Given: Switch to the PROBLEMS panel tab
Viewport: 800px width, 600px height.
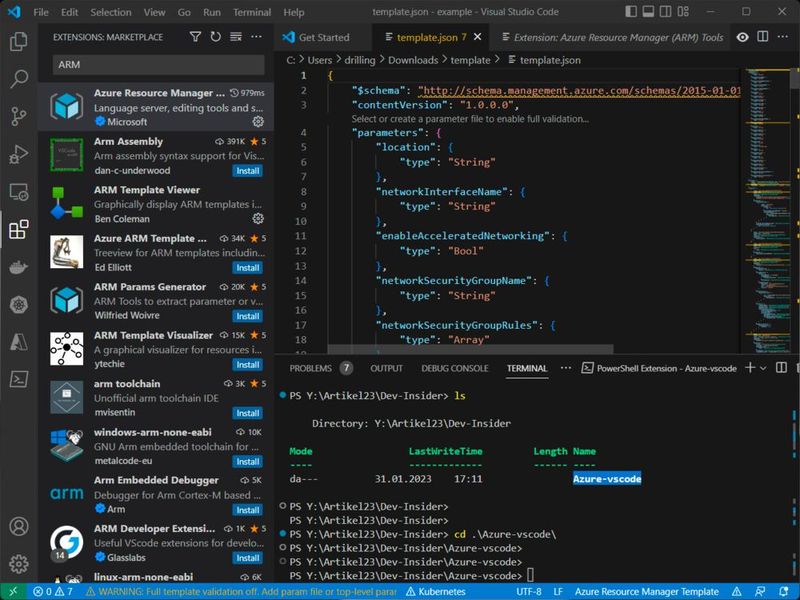Looking at the screenshot, I should coord(321,368).
